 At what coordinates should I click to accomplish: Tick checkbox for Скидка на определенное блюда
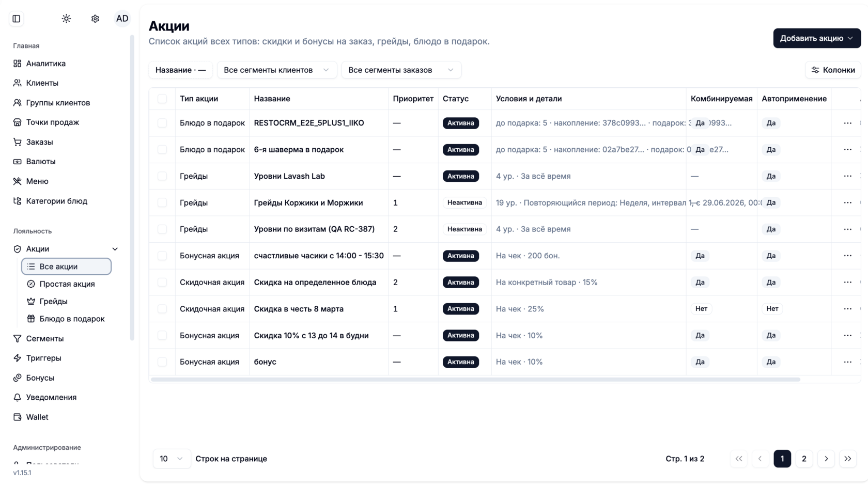click(162, 283)
